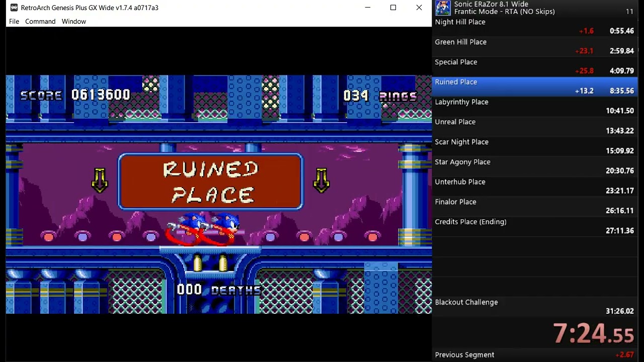Click the Sonic ERaZor game icon in splits

[443, 8]
